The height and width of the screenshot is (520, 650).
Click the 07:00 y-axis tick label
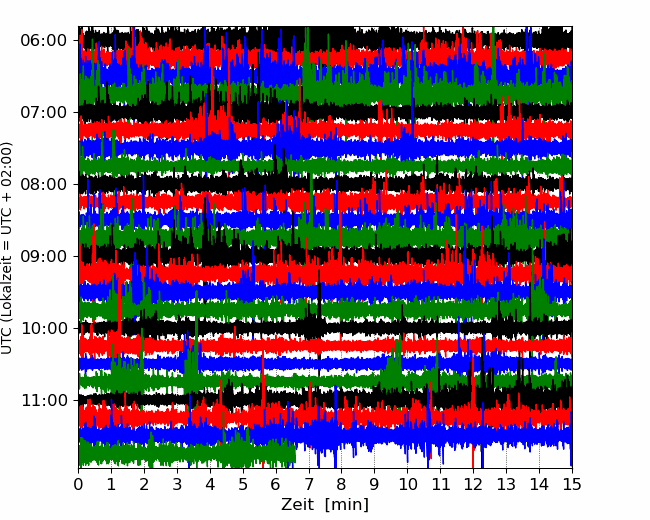[44, 112]
